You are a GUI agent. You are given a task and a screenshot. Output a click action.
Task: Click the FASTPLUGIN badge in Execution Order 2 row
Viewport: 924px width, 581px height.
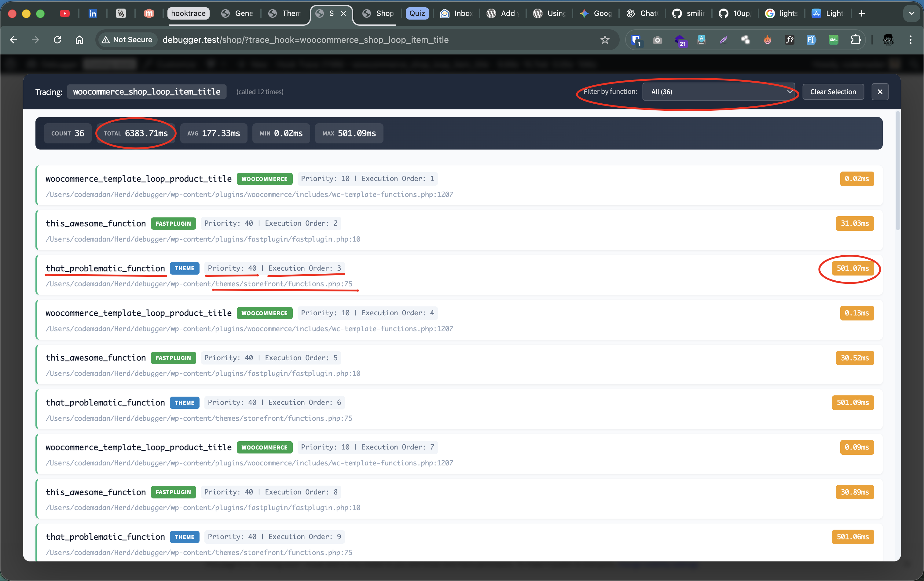[173, 224]
